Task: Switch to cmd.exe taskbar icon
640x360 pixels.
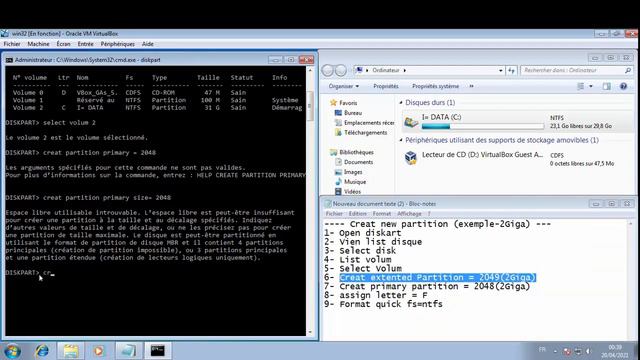Action: coord(158,351)
